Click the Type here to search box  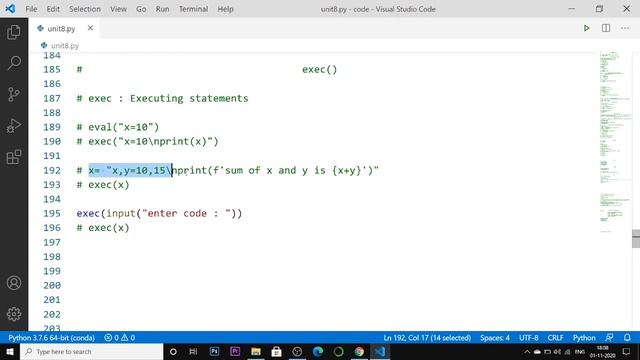click(x=91, y=351)
